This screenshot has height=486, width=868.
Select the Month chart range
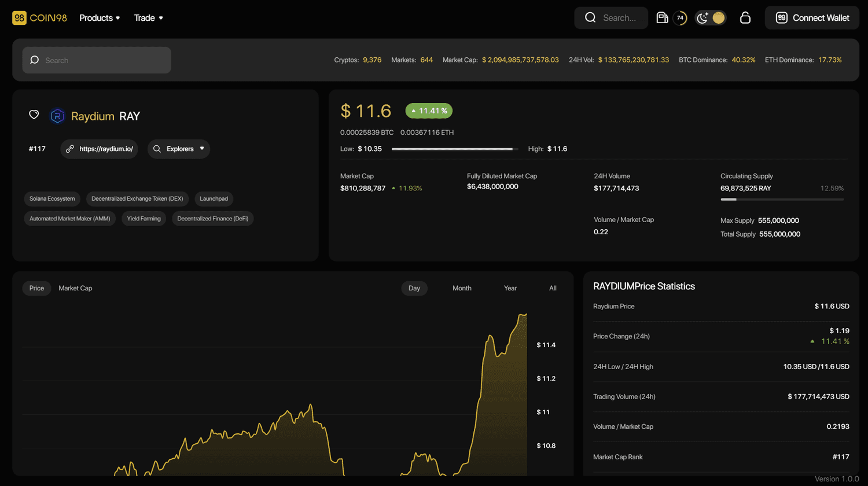(x=462, y=288)
